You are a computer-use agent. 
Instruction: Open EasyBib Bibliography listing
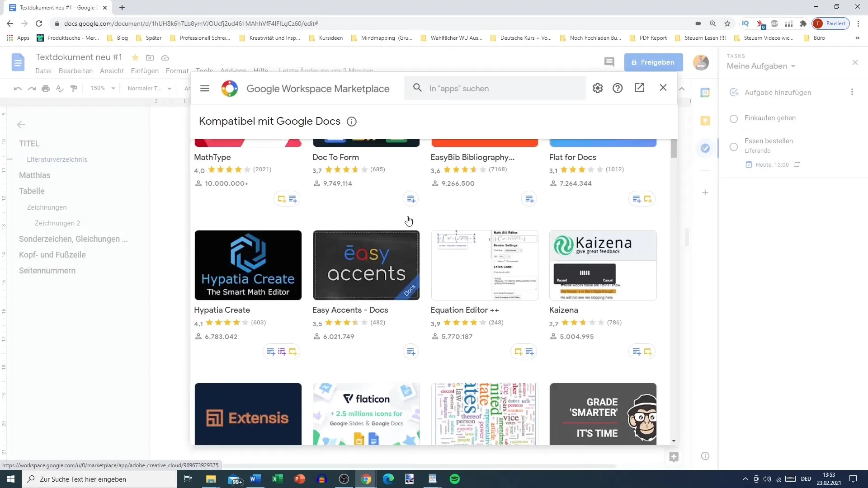coord(472,157)
